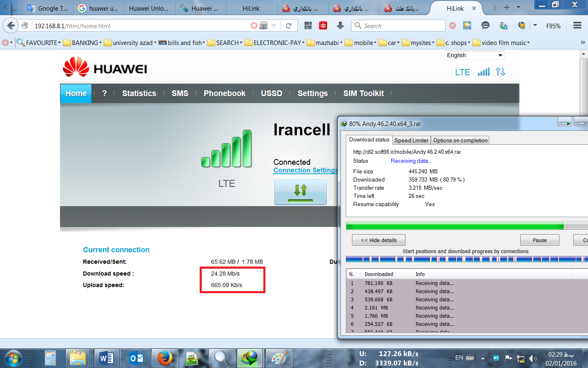Expand the ELECTRONIC-PAY bookmarks folder
The image size is (588, 368).
[274, 43]
